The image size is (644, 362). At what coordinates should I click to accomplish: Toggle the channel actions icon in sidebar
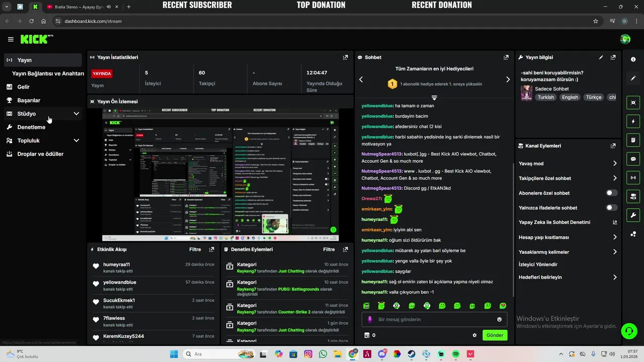(633, 196)
